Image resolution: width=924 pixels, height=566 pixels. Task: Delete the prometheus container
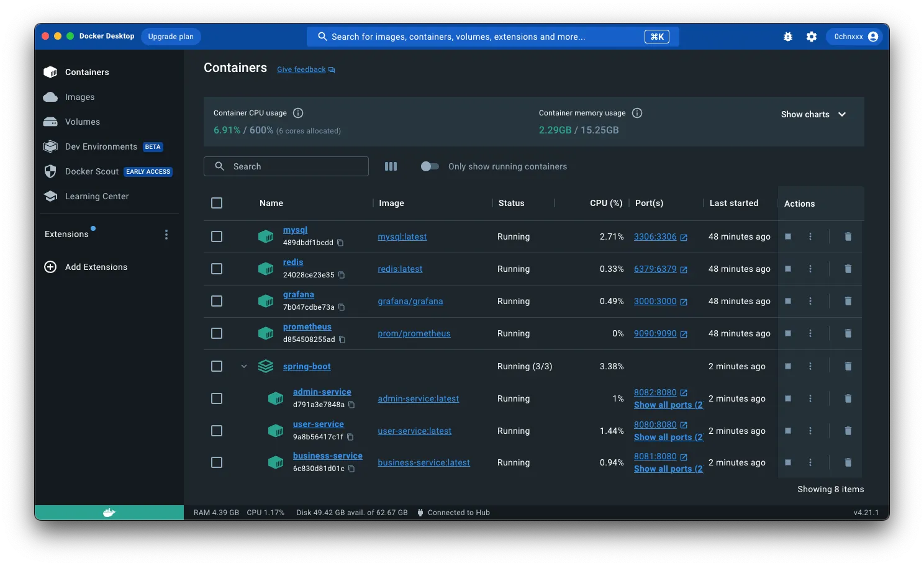coord(848,333)
